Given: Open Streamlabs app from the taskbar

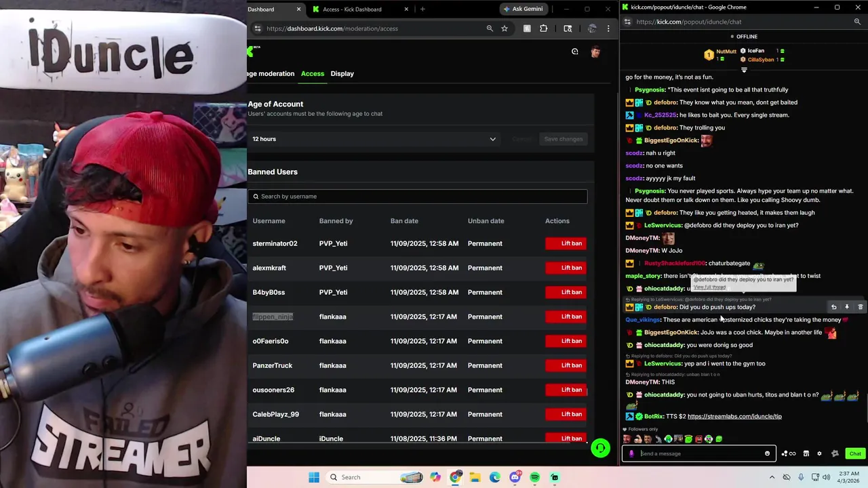Looking at the screenshot, I should click(555, 477).
